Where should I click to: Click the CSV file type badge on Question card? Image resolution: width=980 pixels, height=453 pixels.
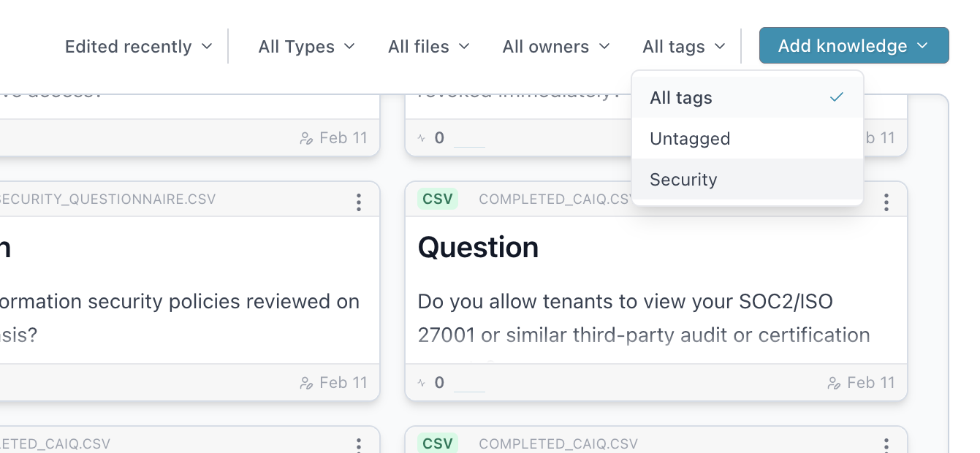click(436, 198)
